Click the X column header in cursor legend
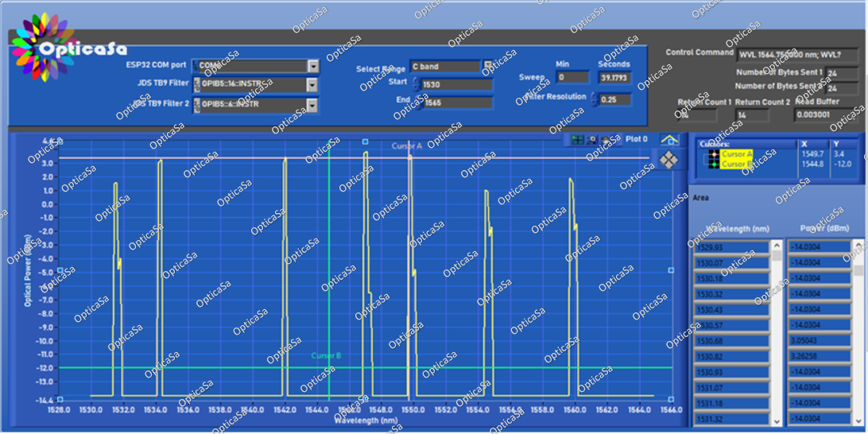The image size is (868, 434). click(812, 144)
